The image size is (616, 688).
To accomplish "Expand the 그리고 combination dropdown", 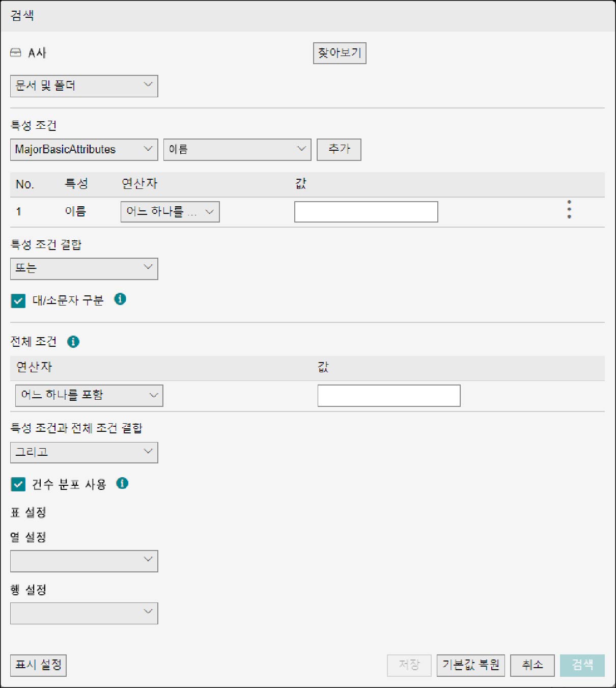I will tap(84, 452).
